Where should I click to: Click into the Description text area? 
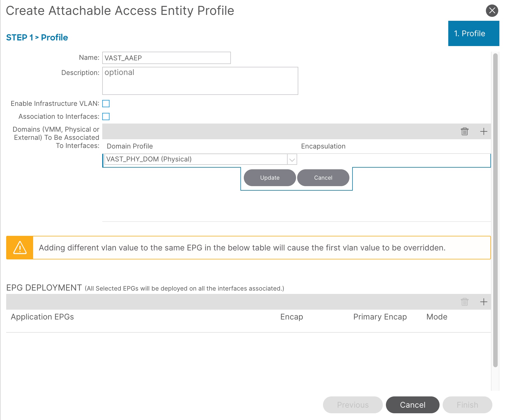point(200,81)
